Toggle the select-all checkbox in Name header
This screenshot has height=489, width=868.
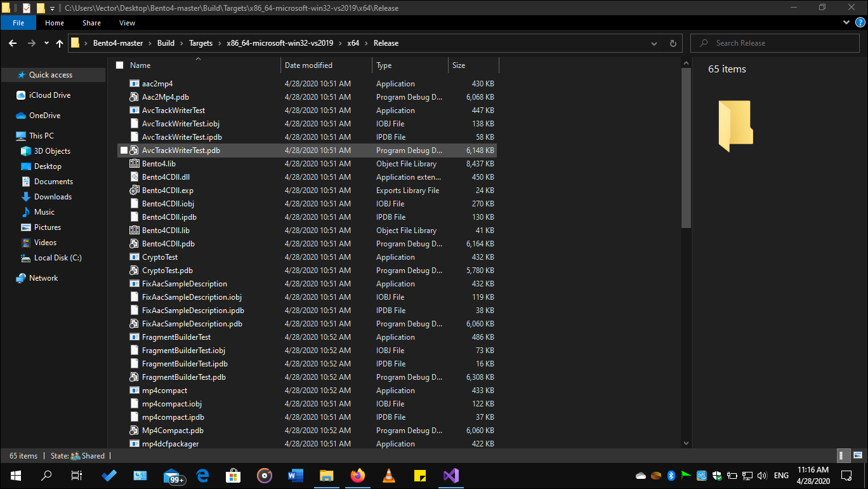click(119, 65)
